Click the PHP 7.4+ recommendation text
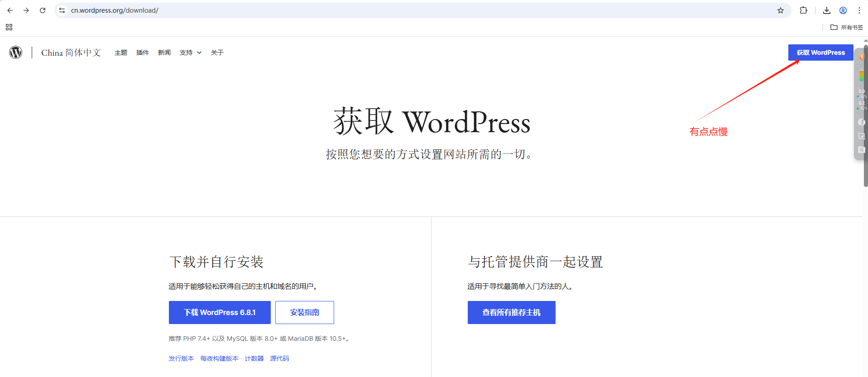The width and height of the screenshot is (868, 377). click(259, 339)
